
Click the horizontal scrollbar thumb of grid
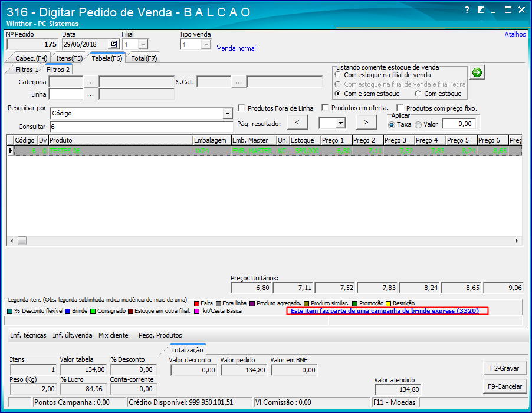(x=22, y=241)
